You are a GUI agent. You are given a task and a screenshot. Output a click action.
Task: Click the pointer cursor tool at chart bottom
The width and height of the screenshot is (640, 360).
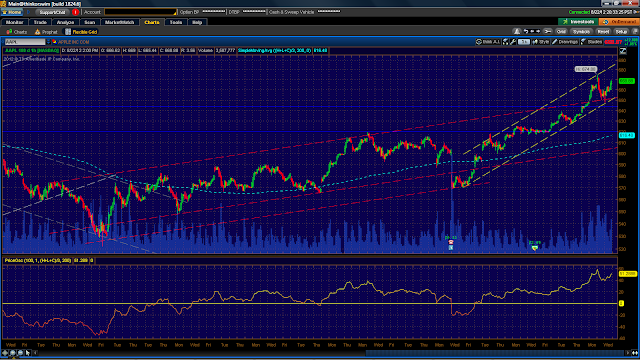tap(28, 353)
